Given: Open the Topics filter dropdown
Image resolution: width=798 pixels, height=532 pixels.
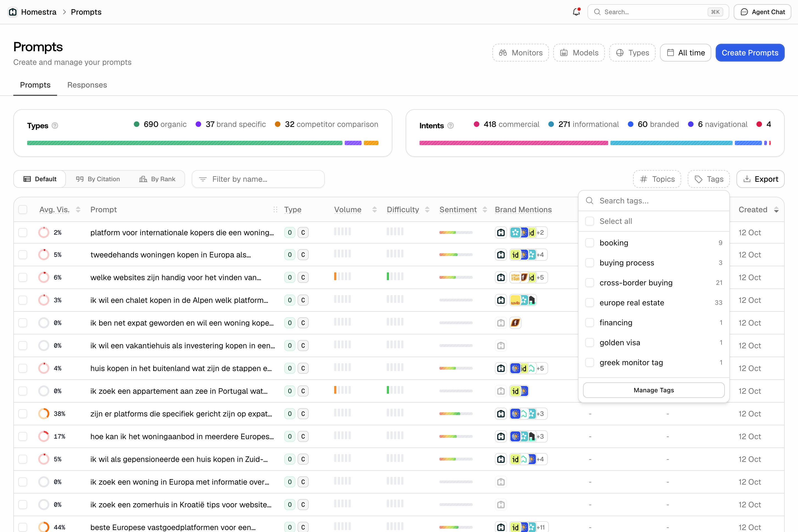Looking at the screenshot, I should pyautogui.click(x=657, y=179).
